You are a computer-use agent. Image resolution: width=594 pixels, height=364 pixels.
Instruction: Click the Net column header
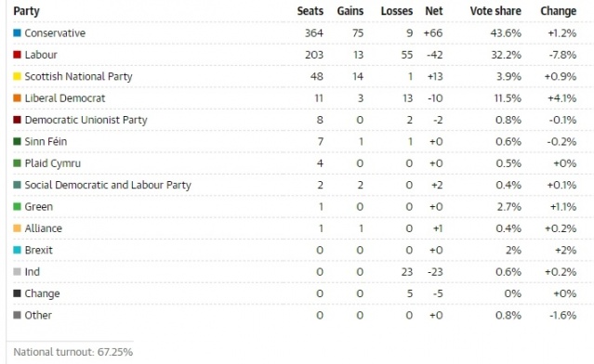pyautogui.click(x=434, y=11)
